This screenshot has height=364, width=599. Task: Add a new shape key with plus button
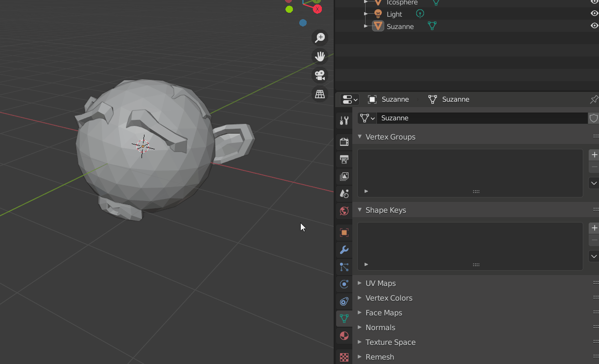coord(594,228)
